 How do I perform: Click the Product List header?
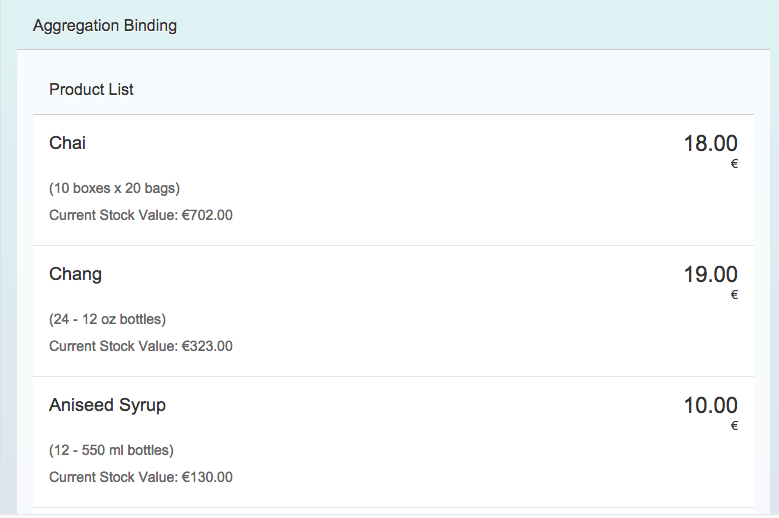click(x=91, y=90)
